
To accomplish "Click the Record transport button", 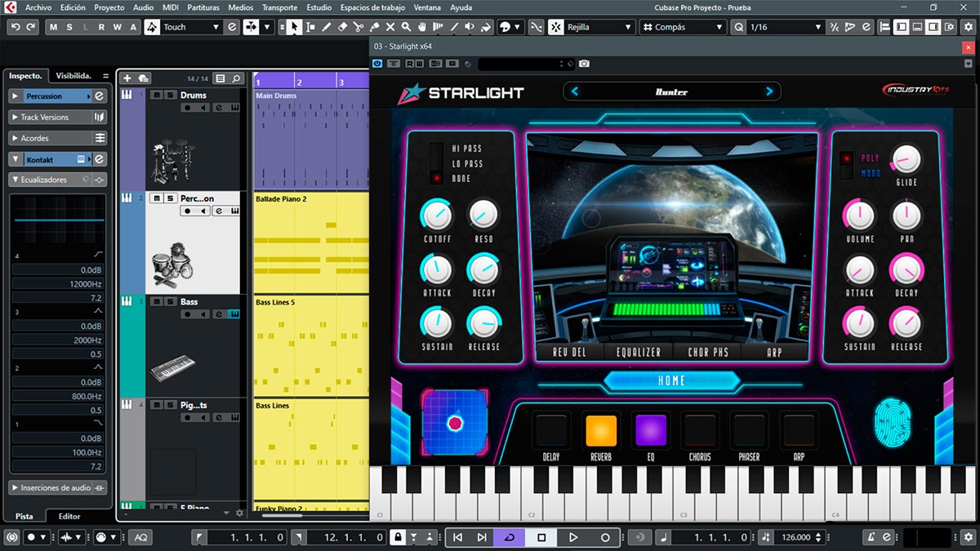I will click(605, 537).
